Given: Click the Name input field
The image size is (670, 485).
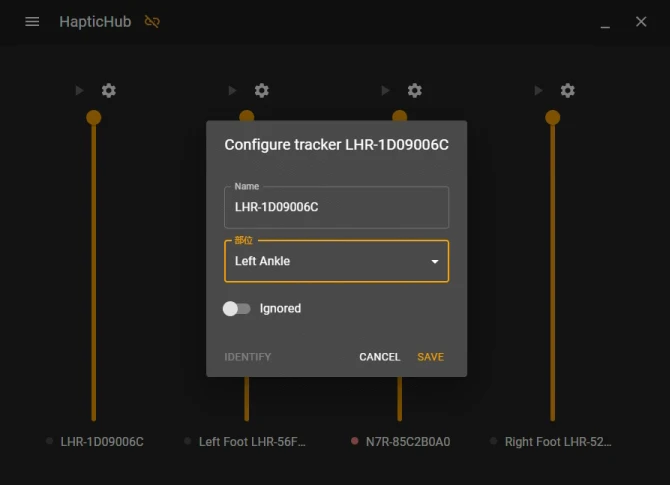Looking at the screenshot, I should pyautogui.click(x=336, y=207).
